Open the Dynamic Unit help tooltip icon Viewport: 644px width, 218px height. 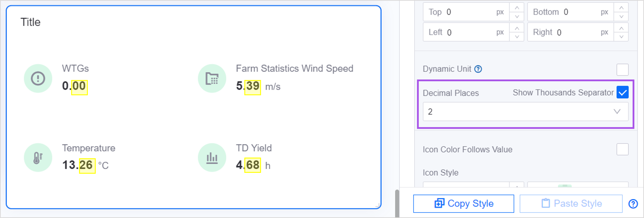478,69
